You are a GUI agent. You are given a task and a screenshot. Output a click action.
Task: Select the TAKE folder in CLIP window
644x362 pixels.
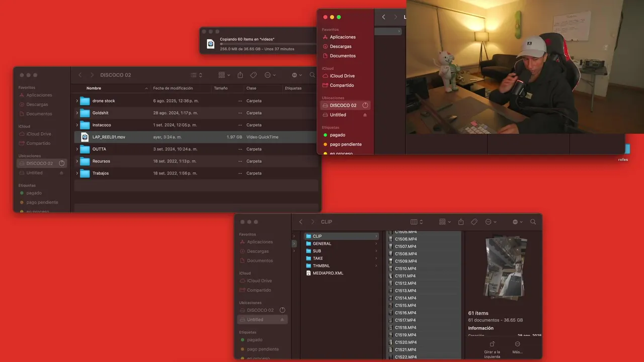click(x=341, y=258)
